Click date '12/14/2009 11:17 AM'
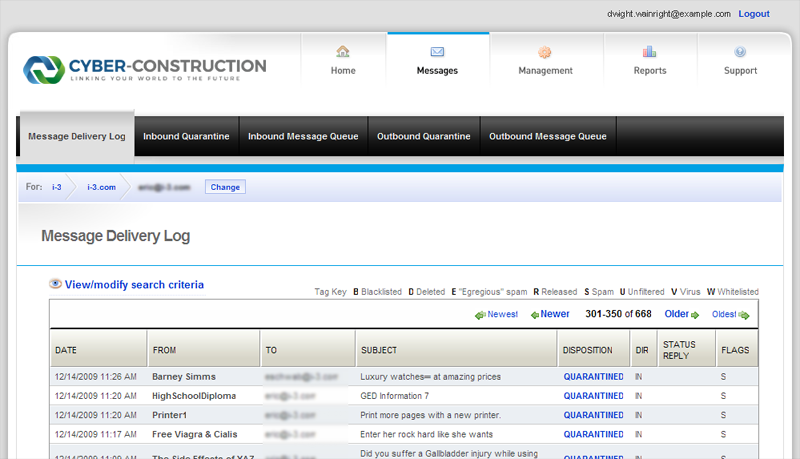The height and width of the screenshot is (459, 800). click(x=95, y=435)
